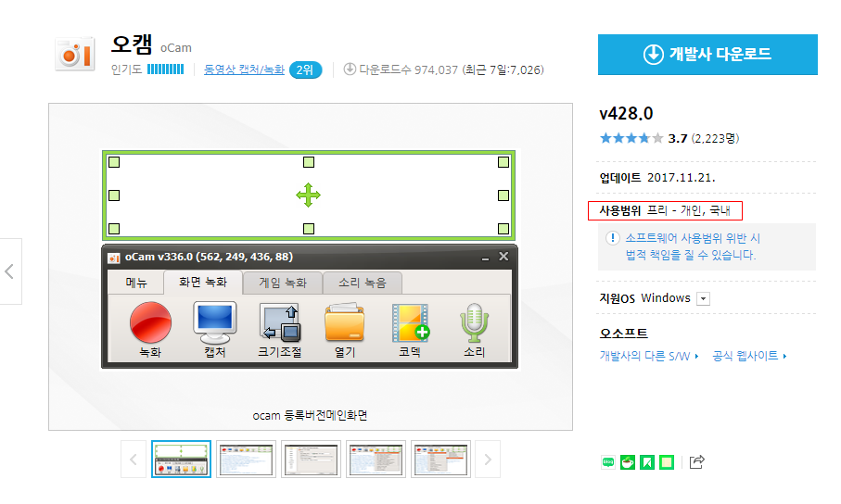Click the 소리 microphone icon

(x=474, y=322)
